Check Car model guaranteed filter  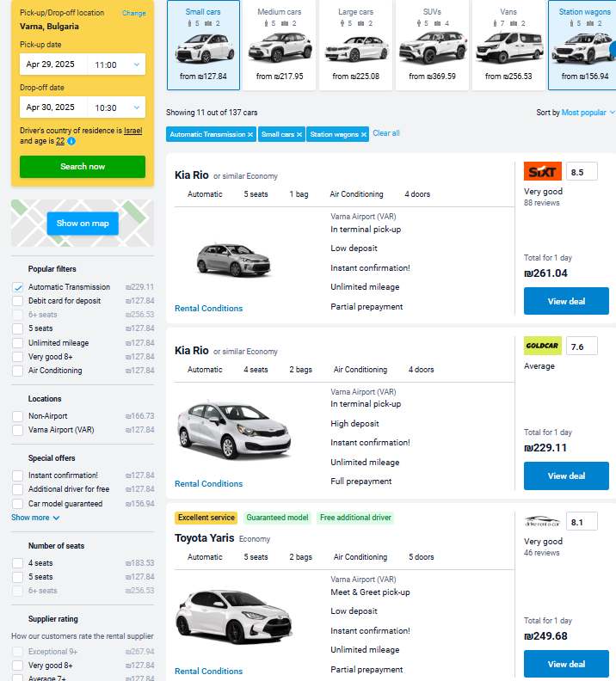(x=18, y=504)
